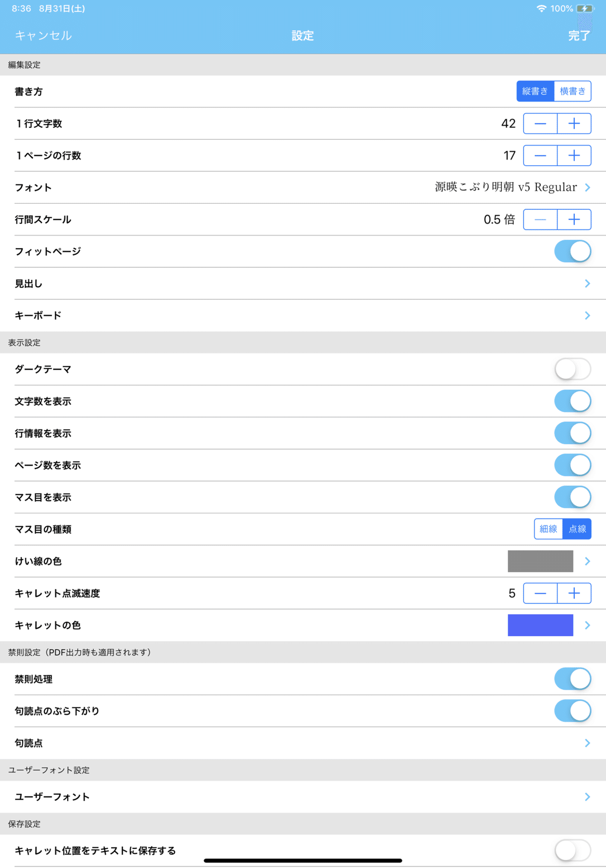This screenshot has height=868, width=606.
Task: Increase 1行文字数 with the plus button
Action: click(574, 124)
